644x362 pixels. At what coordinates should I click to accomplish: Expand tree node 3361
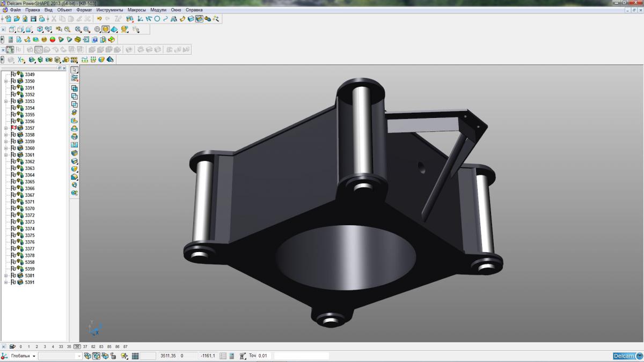6,155
